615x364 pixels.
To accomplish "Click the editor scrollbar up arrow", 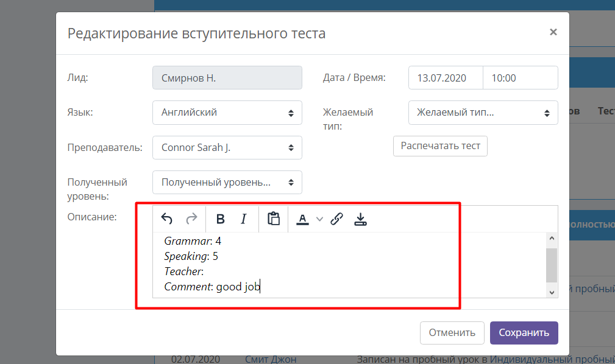I will 552,238.
